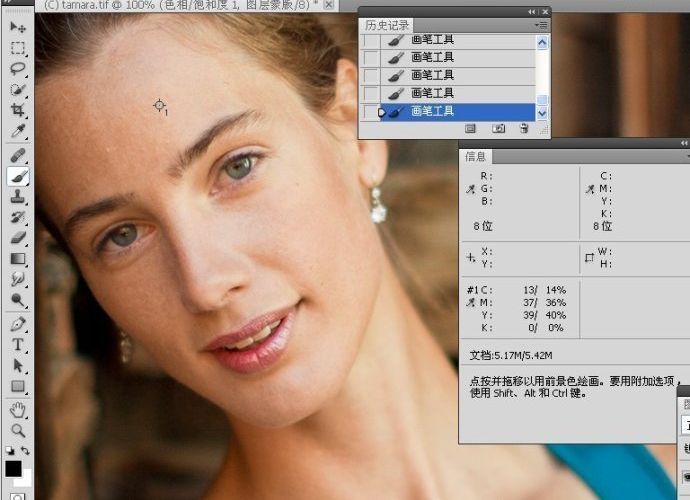Screen dimensions: 690x500
Task: Select the Path Selection tool
Action: [x=18, y=365]
